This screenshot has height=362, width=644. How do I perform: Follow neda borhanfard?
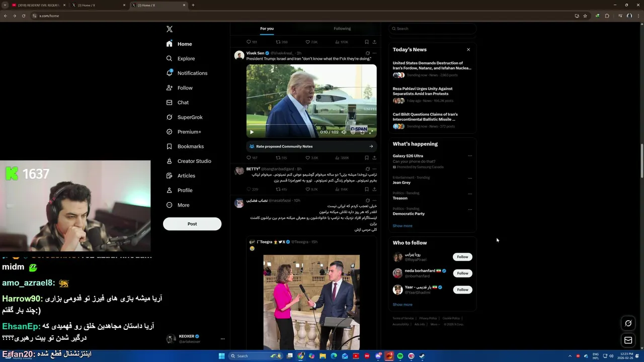point(462,273)
